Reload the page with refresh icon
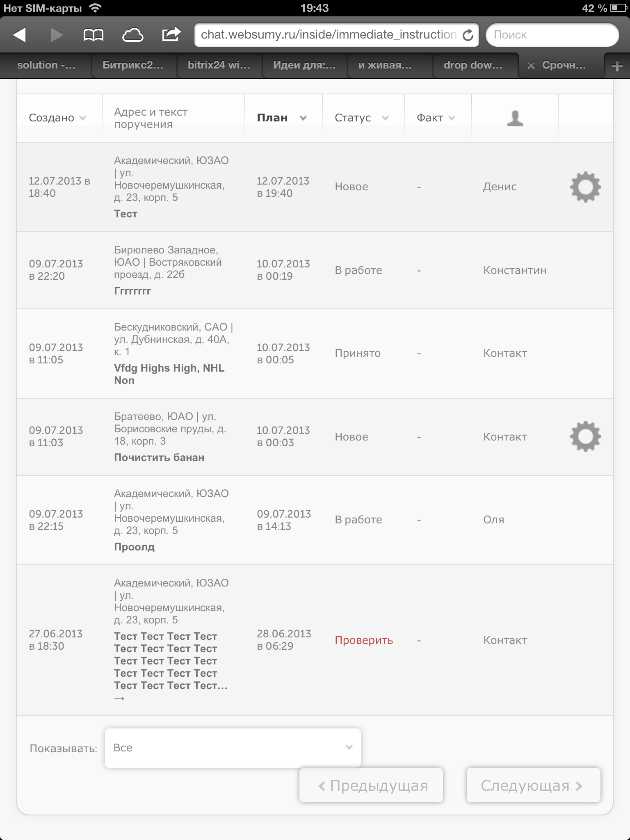The height and width of the screenshot is (840, 630). (468, 35)
